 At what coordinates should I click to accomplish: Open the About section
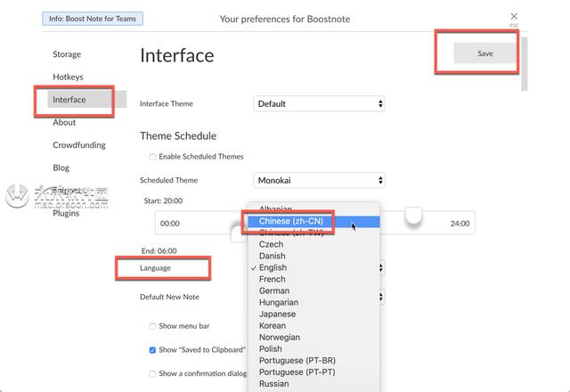[x=64, y=122]
